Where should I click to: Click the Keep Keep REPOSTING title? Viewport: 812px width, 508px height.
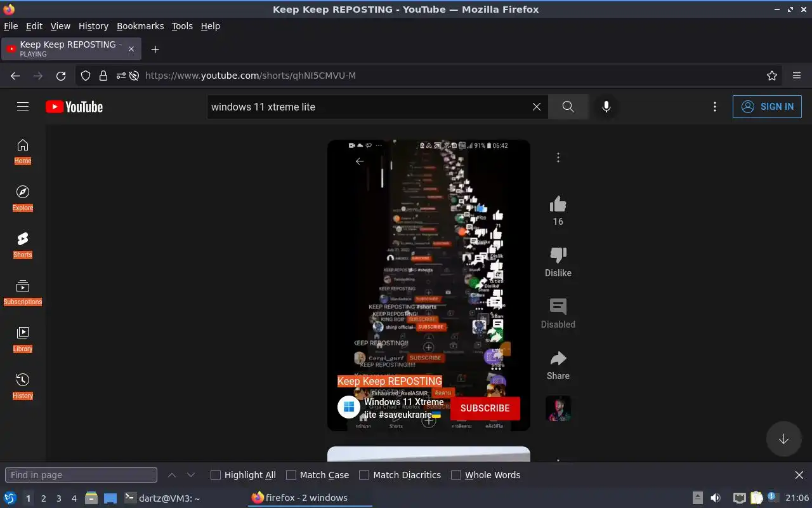point(390,381)
